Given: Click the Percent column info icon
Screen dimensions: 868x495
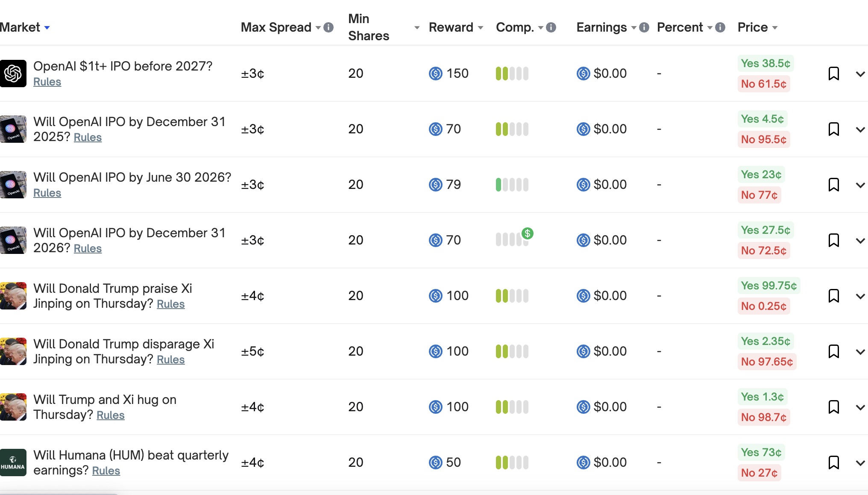Looking at the screenshot, I should (720, 27).
